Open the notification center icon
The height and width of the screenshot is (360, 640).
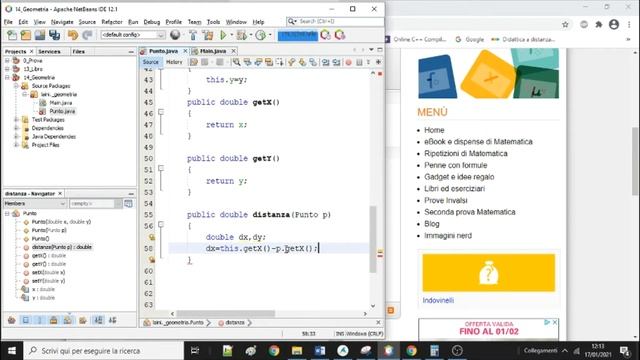tap(624, 350)
